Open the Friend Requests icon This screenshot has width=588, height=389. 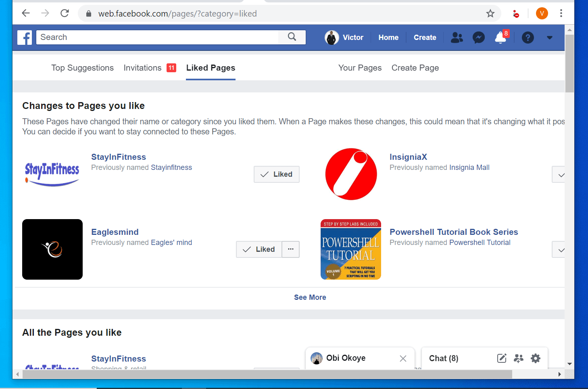click(457, 38)
